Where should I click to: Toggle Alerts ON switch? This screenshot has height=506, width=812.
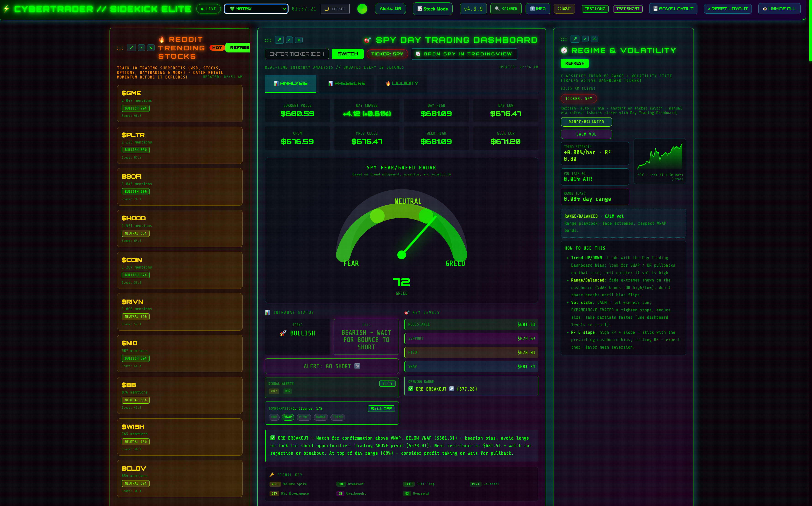(x=390, y=9)
